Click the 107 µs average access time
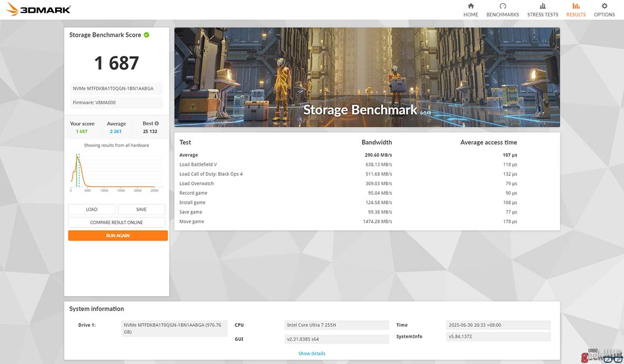The width and height of the screenshot is (624, 364). [510, 155]
